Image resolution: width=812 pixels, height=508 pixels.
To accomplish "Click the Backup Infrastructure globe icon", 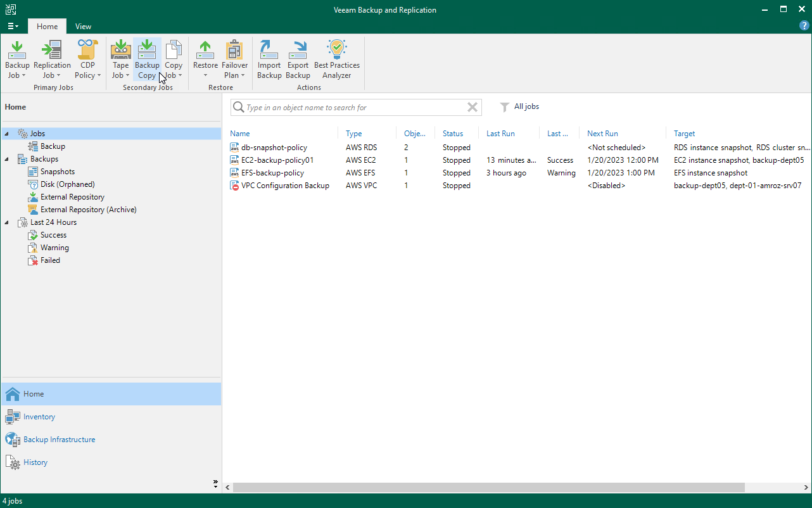I will point(12,440).
